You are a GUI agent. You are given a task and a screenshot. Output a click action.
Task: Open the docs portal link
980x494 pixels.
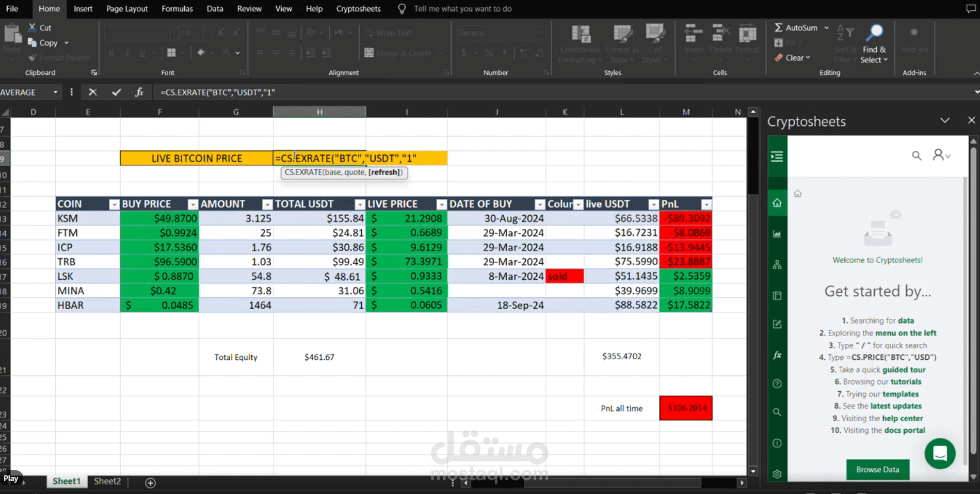(905, 431)
